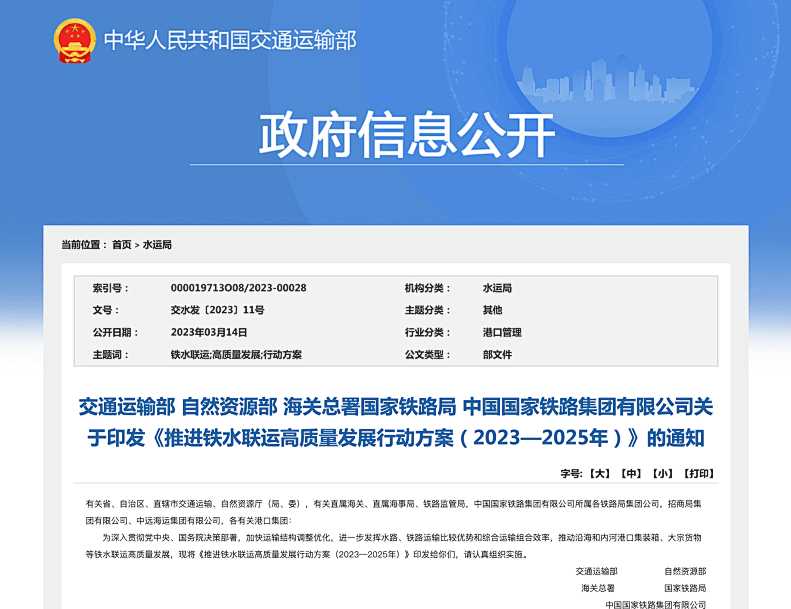The width and height of the screenshot is (791, 609).
Task: Click signature 交通运输部 at document end
Action: [x=596, y=571]
